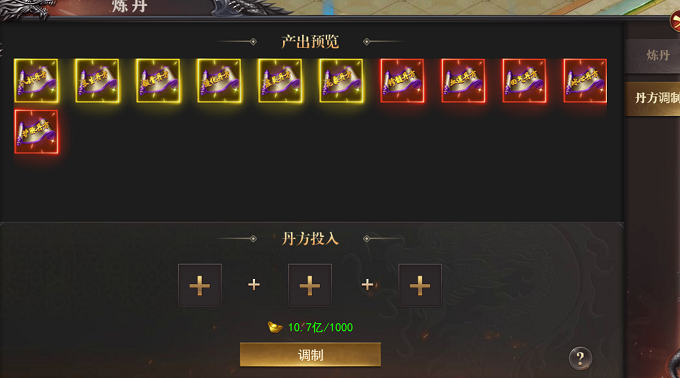Select the first yellow-bordered recipe scroll
680x378 pixels.
36,81
